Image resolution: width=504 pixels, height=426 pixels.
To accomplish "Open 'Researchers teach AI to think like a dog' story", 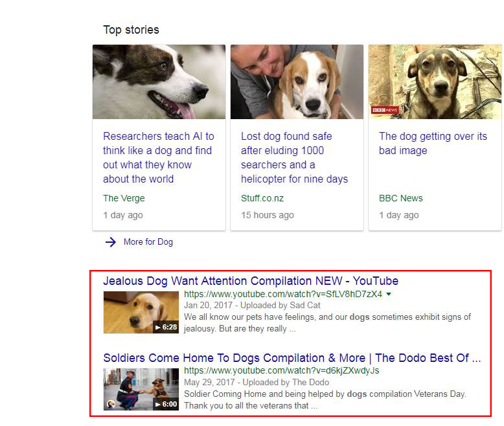I will [x=159, y=157].
